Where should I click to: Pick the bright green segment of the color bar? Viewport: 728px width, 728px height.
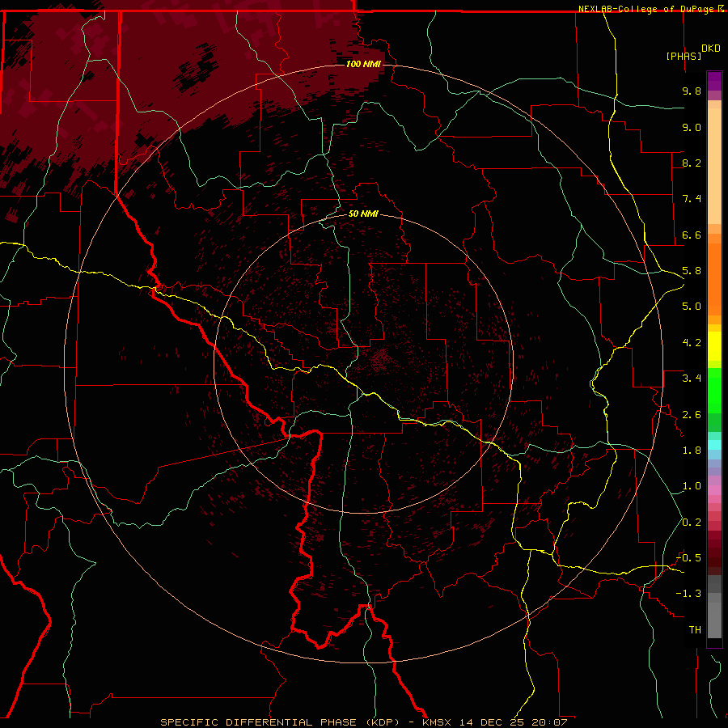click(x=714, y=389)
